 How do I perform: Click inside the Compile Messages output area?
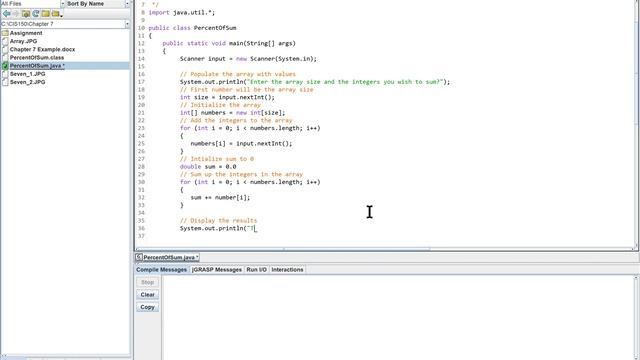pos(398,318)
